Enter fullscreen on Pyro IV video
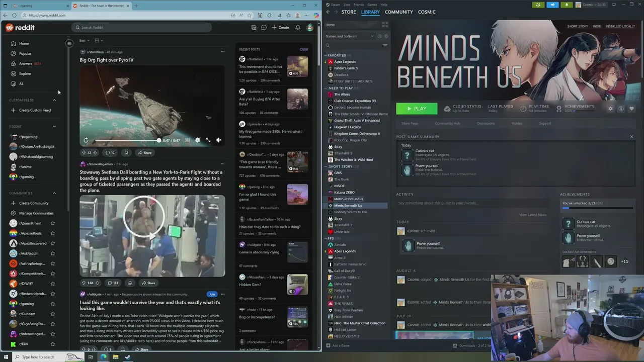Screen dimensions: 644x362 [208, 140]
